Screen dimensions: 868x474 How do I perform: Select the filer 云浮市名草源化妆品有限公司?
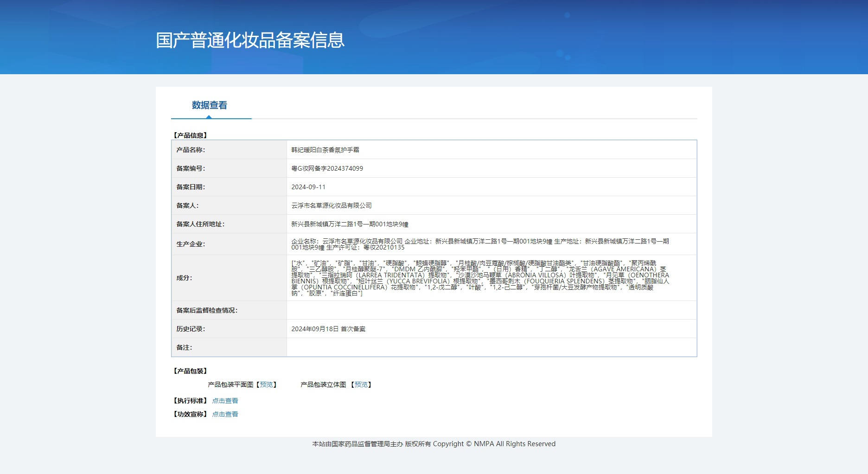tap(332, 205)
